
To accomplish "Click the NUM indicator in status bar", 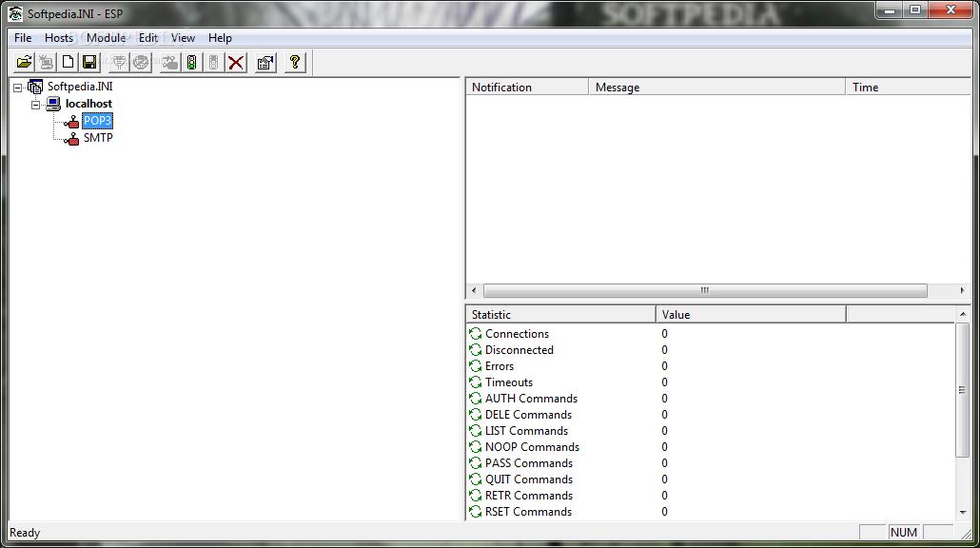I will [904, 533].
